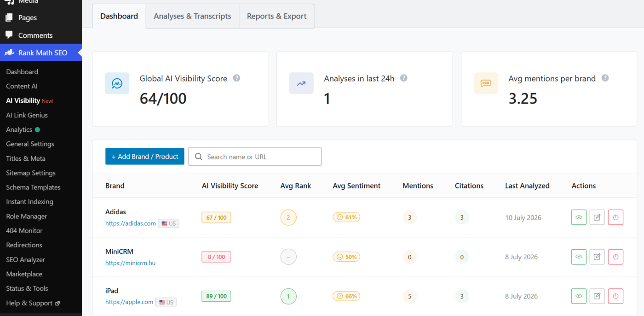
Task: Click the Pages sidebar icon
Action: [9, 18]
